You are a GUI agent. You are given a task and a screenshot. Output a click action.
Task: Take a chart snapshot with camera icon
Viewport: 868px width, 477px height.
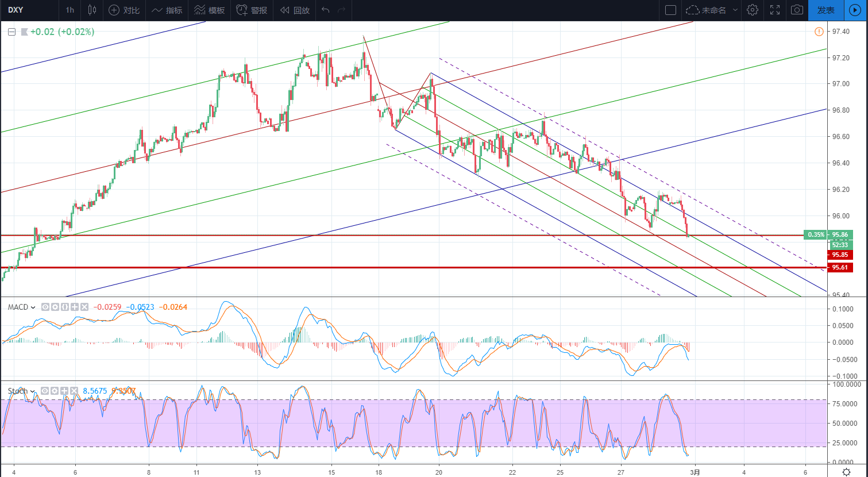(x=797, y=10)
